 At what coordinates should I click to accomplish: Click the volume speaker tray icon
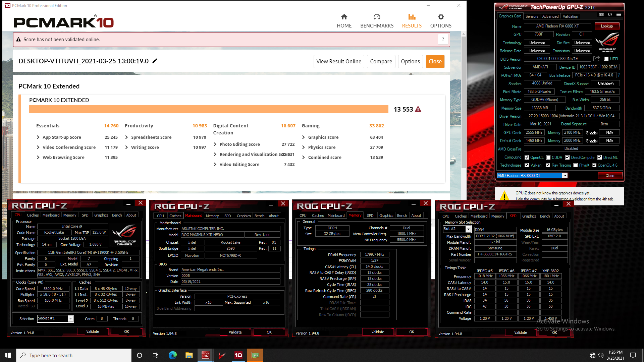click(x=600, y=355)
